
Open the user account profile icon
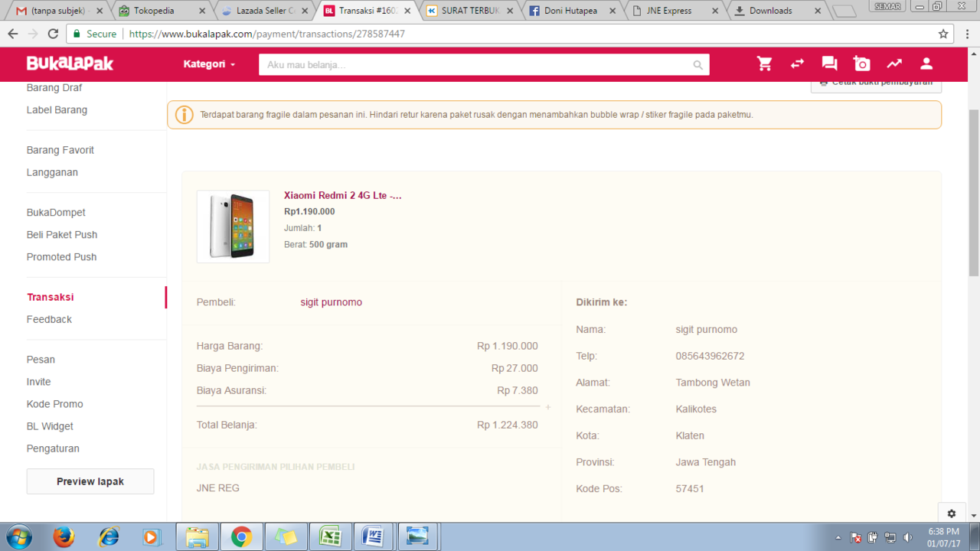(926, 64)
